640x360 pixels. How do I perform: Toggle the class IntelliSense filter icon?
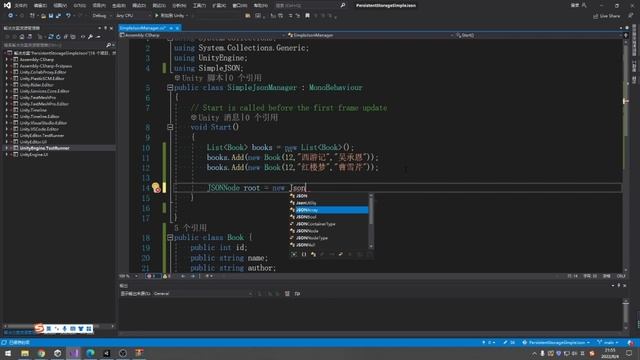click(x=313, y=254)
